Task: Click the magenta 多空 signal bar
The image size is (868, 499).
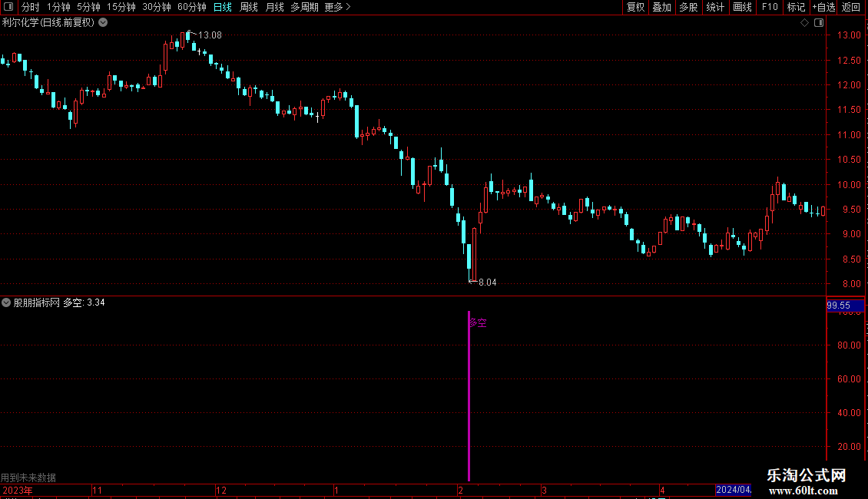Action: pos(469,395)
